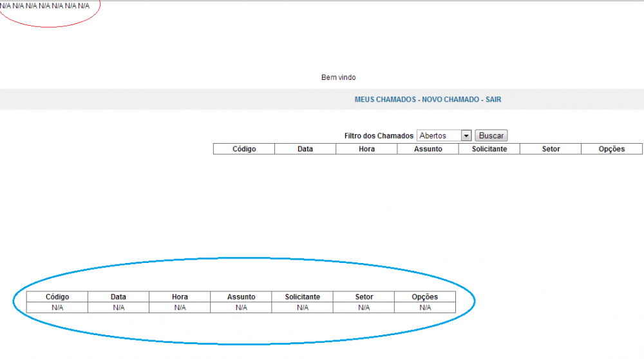Select the N/A cell under Opções

click(x=425, y=307)
